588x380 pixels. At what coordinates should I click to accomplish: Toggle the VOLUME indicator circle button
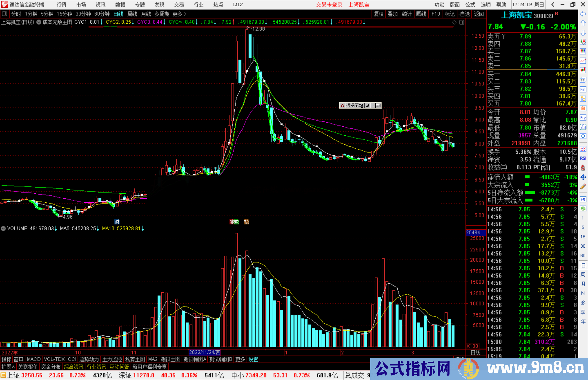3,229
